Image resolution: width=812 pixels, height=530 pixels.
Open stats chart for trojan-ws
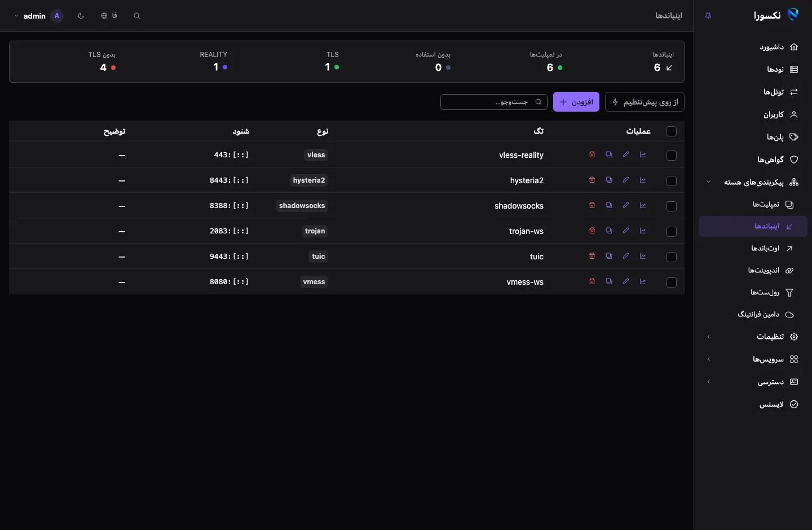point(643,231)
